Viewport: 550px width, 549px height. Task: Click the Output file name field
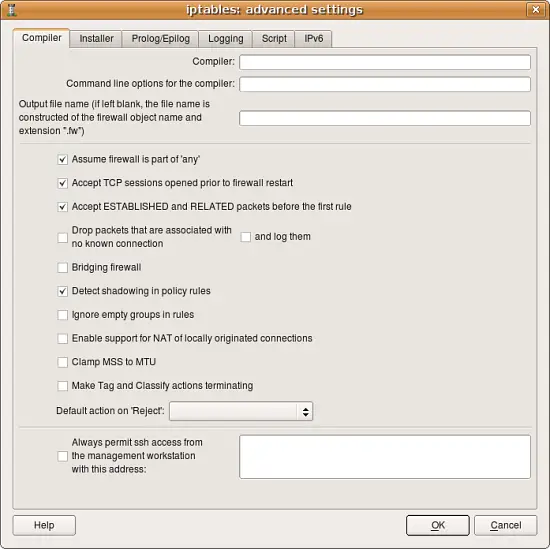click(385, 118)
